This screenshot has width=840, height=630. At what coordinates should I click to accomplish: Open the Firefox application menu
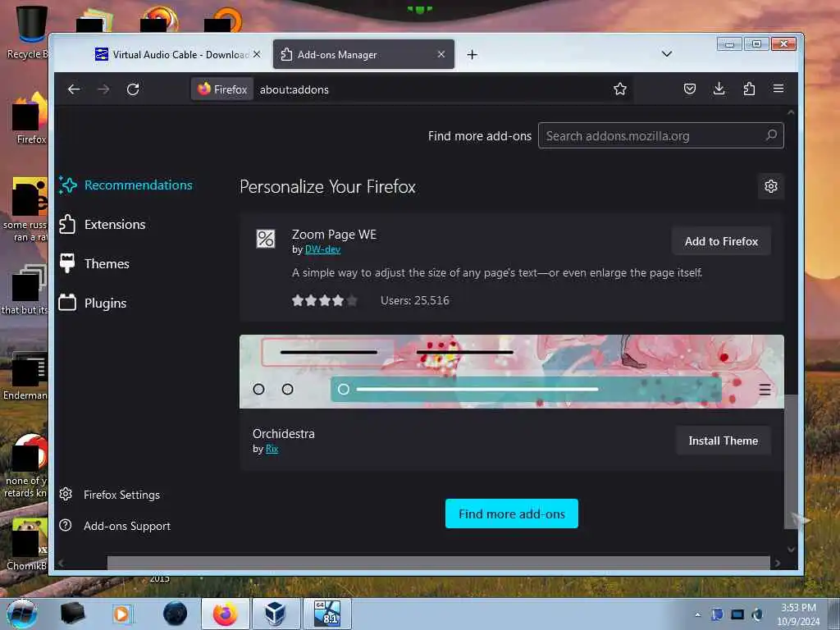tap(778, 89)
